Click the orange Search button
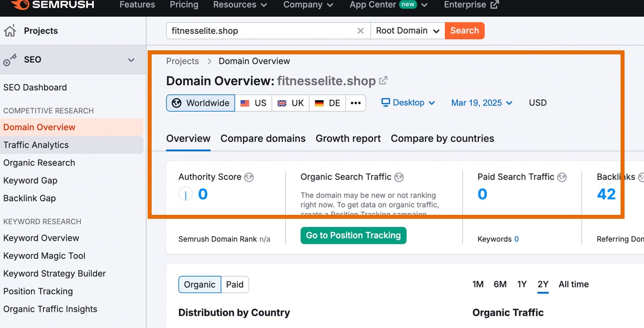Image resolution: width=644 pixels, height=328 pixels. click(x=464, y=31)
